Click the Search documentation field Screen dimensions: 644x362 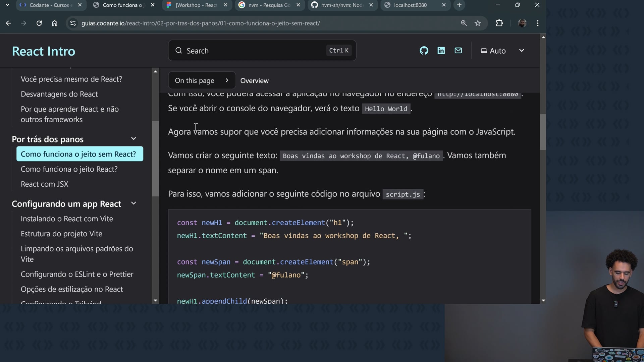point(262,51)
